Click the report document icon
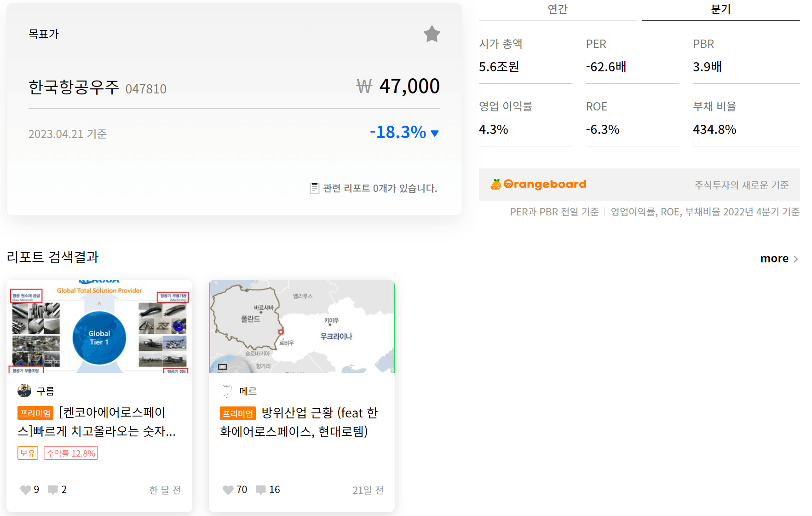The width and height of the screenshot is (812, 516). [x=315, y=188]
